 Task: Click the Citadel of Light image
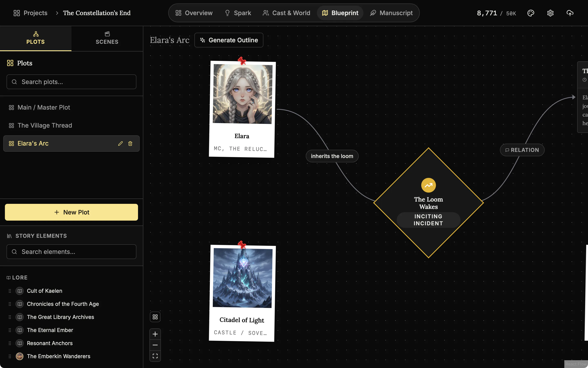pyautogui.click(x=243, y=278)
